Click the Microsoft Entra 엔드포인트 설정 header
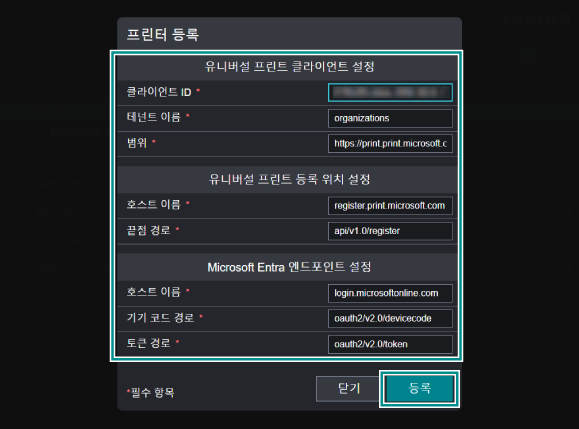579x429 pixels. coord(289,267)
